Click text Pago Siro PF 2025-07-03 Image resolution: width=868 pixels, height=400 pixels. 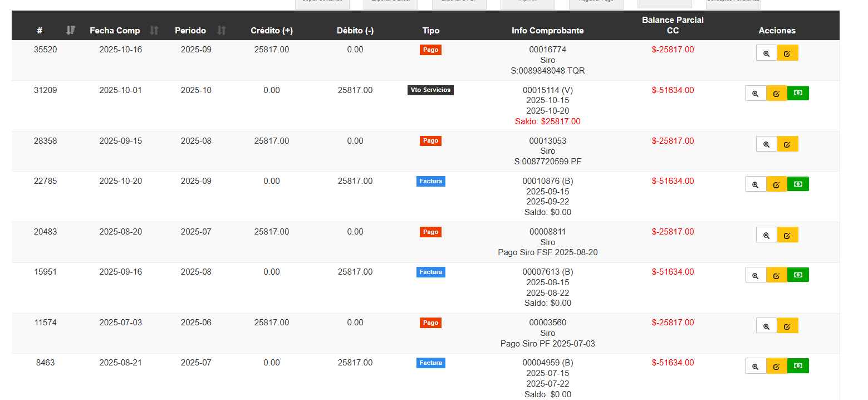[x=548, y=344]
